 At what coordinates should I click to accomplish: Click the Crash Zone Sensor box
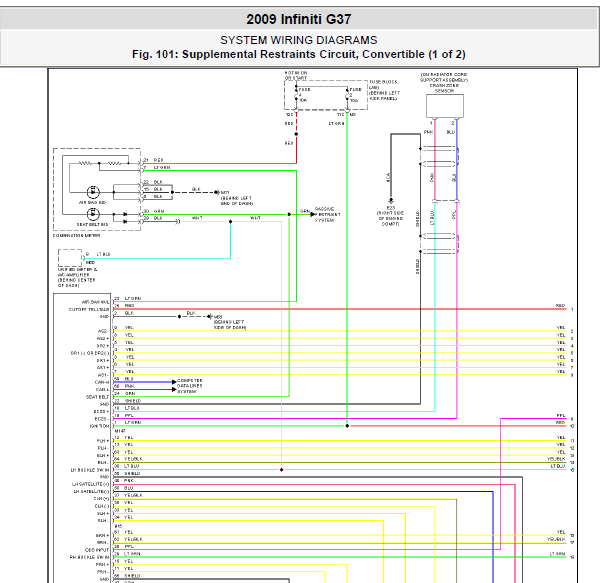click(x=445, y=106)
